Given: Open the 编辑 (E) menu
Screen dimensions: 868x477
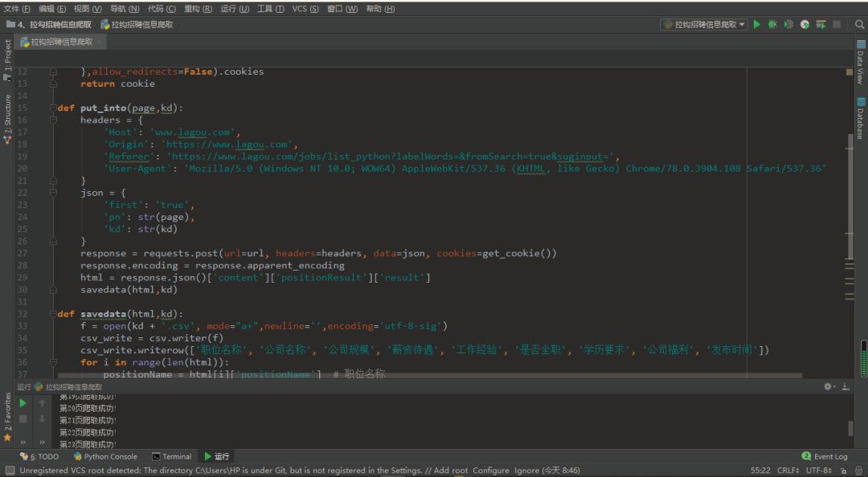Looking at the screenshot, I should pyautogui.click(x=52, y=8).
